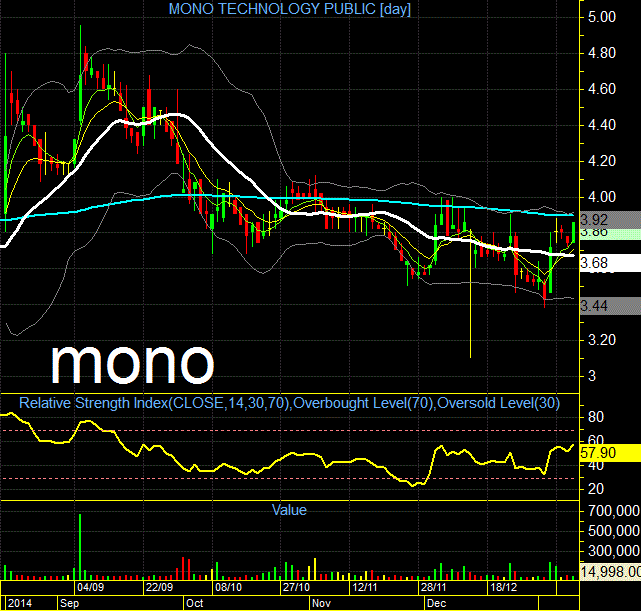
Task: Click the 4.80 price axis label
Action: click(601, 53)
